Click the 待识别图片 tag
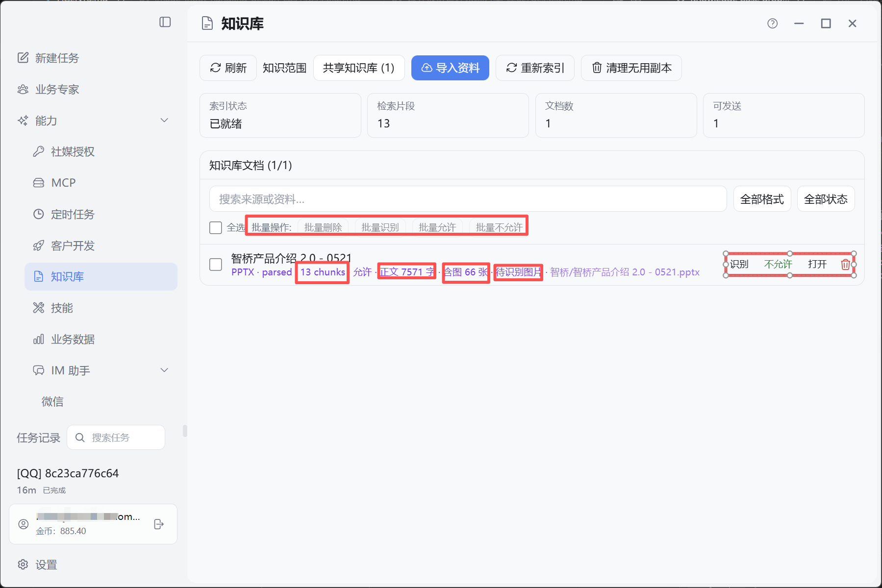This screenshot has width=882, height=588. pyautogui.click(x=518, y=272)
